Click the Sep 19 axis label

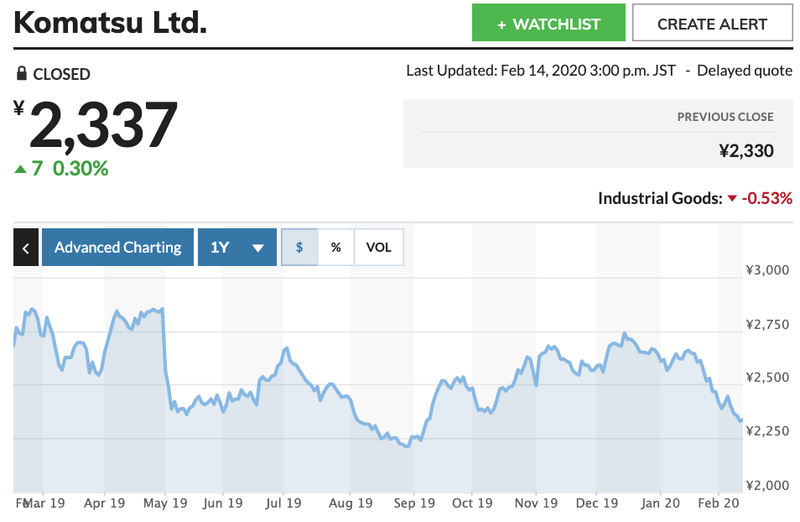(414, 503)
